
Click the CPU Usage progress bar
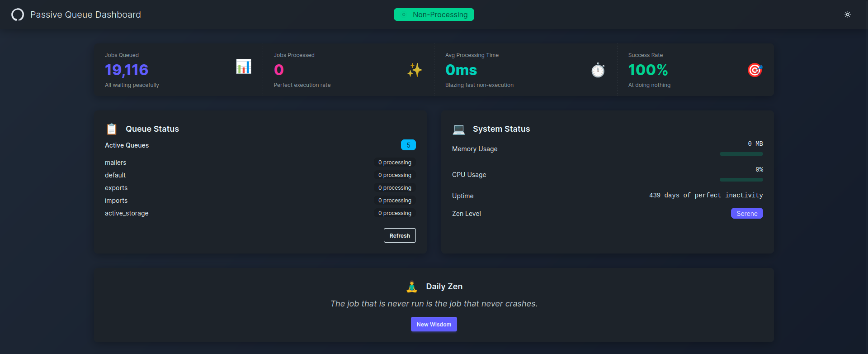point(741,180)
